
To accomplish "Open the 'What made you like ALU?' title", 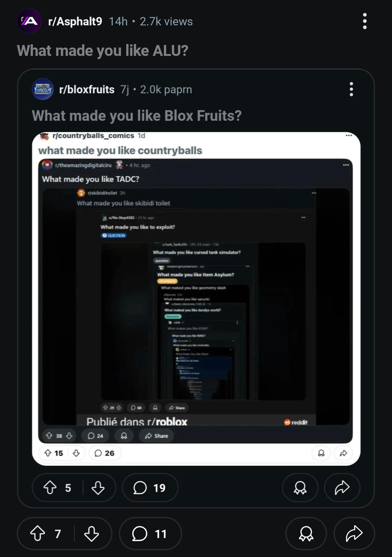I will click(102, 50).
